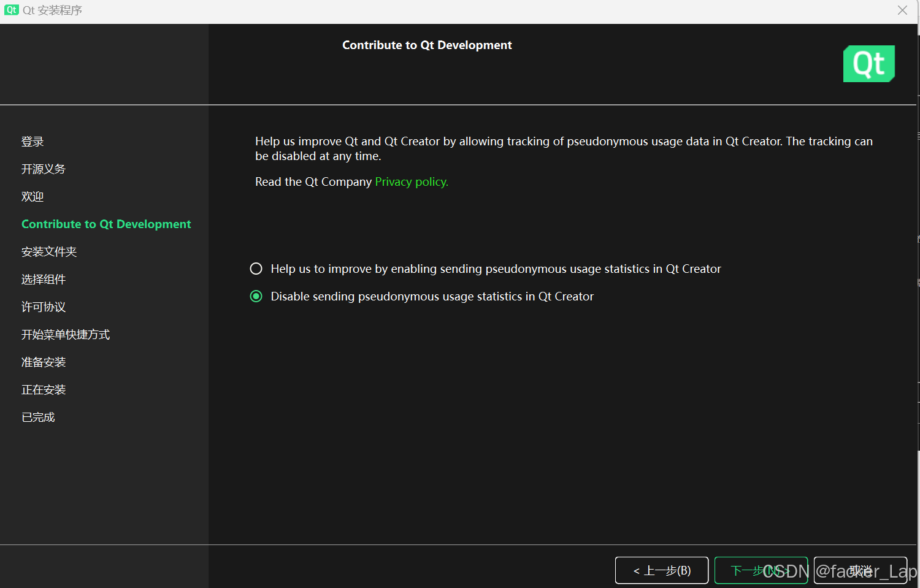Select the 登录 step in sidebar
Image resolution: width=920 pixels, height=588 pixels.
33,142
